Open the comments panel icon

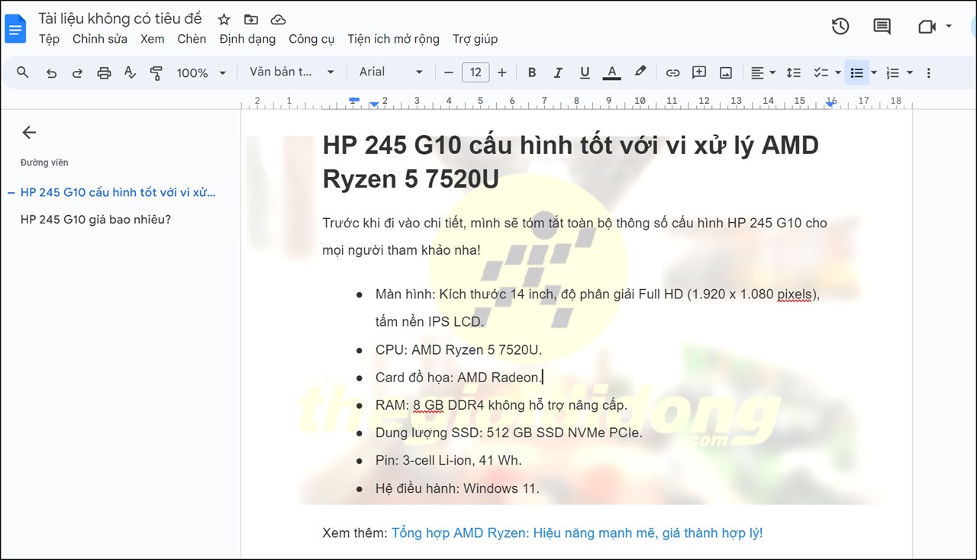[882, 27]
